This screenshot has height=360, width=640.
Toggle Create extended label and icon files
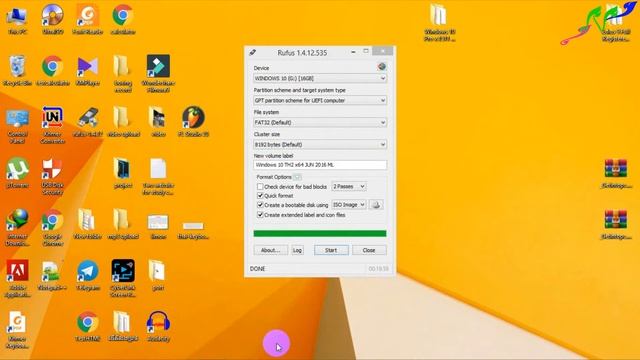[x=260, y=215]
